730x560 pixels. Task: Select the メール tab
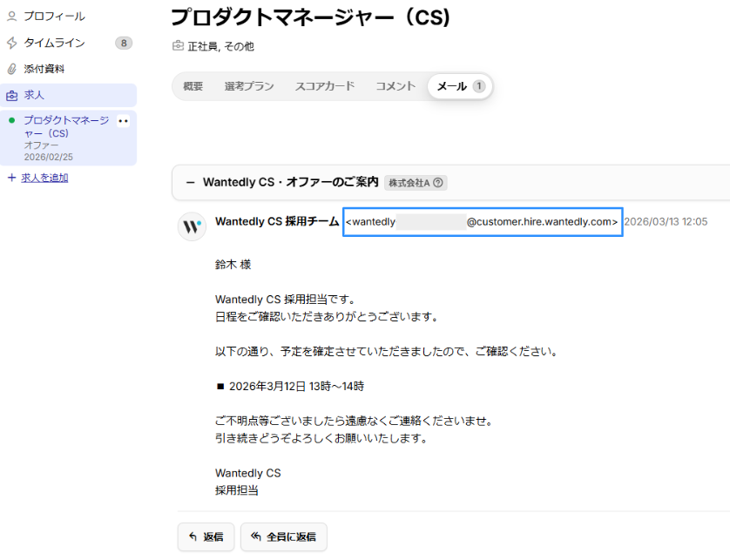pyautogui.click(x=459, y=86)
